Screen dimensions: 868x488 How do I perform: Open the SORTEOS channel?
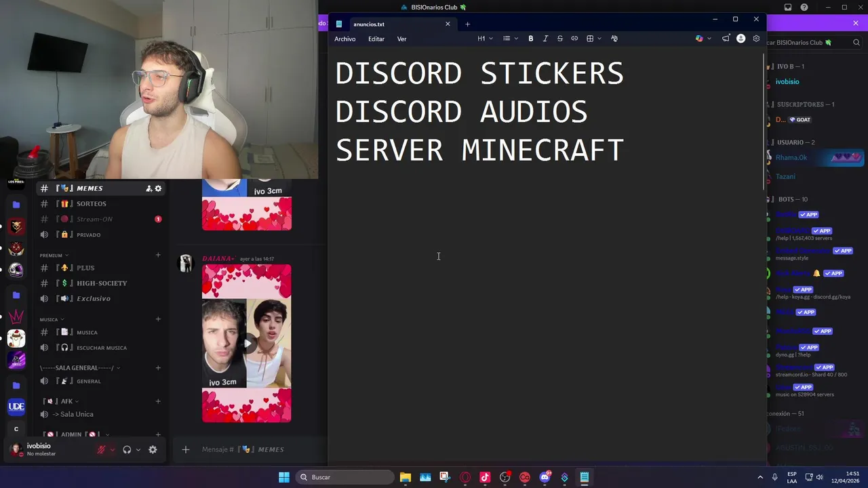[100, 203]
